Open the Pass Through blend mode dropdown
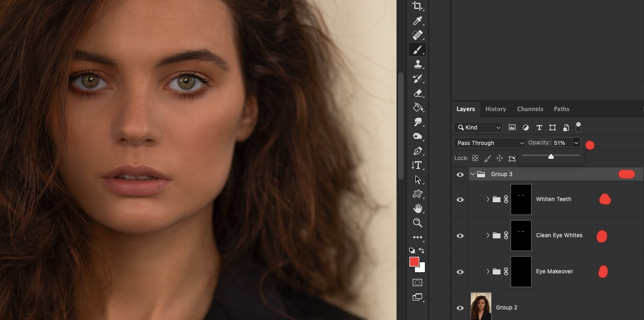644x320 pixels. [x=488, y=143]
